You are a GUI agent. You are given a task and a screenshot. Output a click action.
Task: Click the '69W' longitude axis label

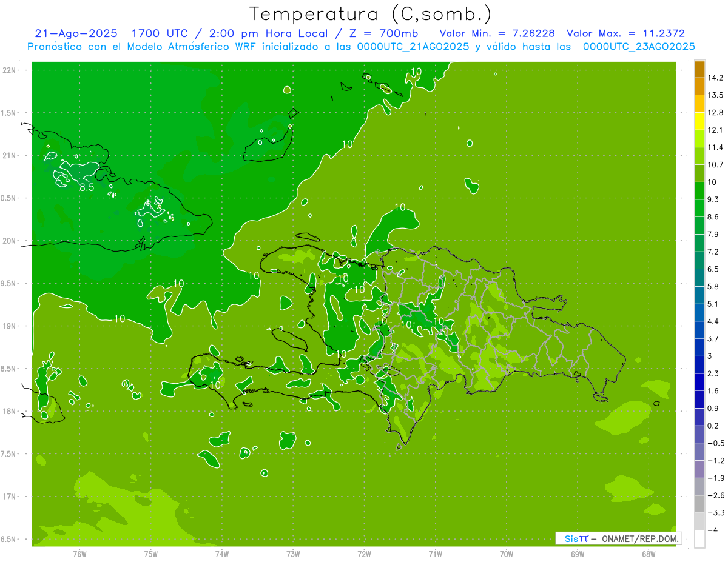pos(577,554)
